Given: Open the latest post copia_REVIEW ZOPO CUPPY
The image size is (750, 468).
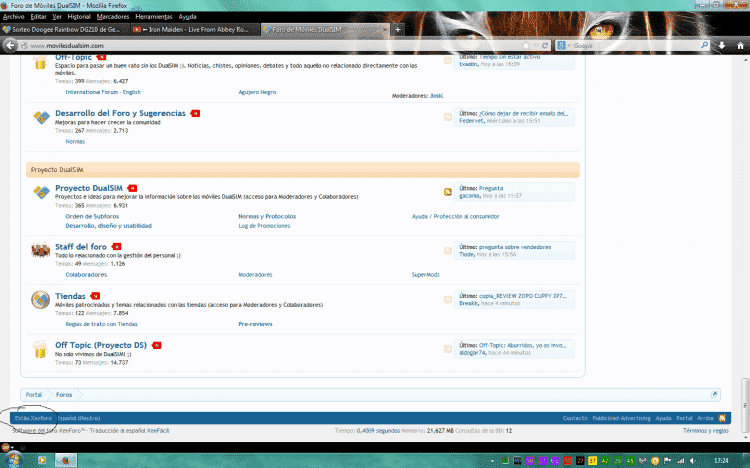Looking at the screenshot, I should pos(522,296).
